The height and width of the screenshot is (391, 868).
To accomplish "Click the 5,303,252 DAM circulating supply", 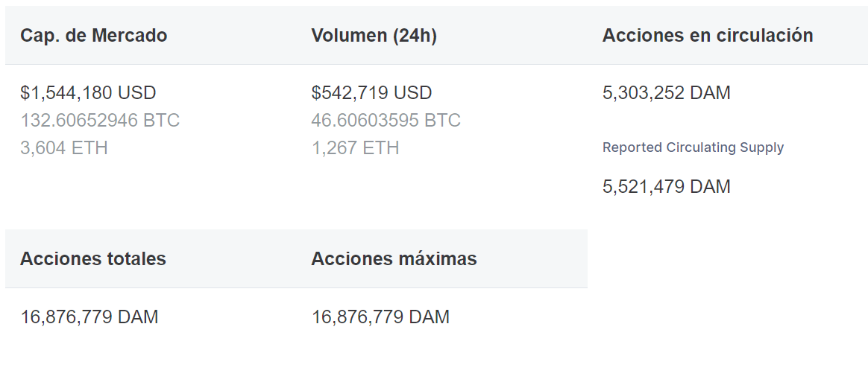I will (x=667, y=93).
